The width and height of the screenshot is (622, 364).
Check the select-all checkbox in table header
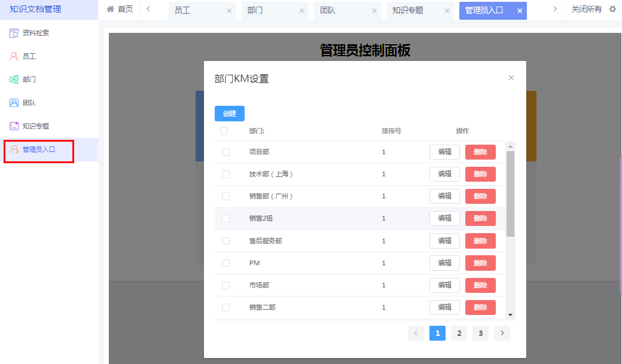click(x=225, y=130)
